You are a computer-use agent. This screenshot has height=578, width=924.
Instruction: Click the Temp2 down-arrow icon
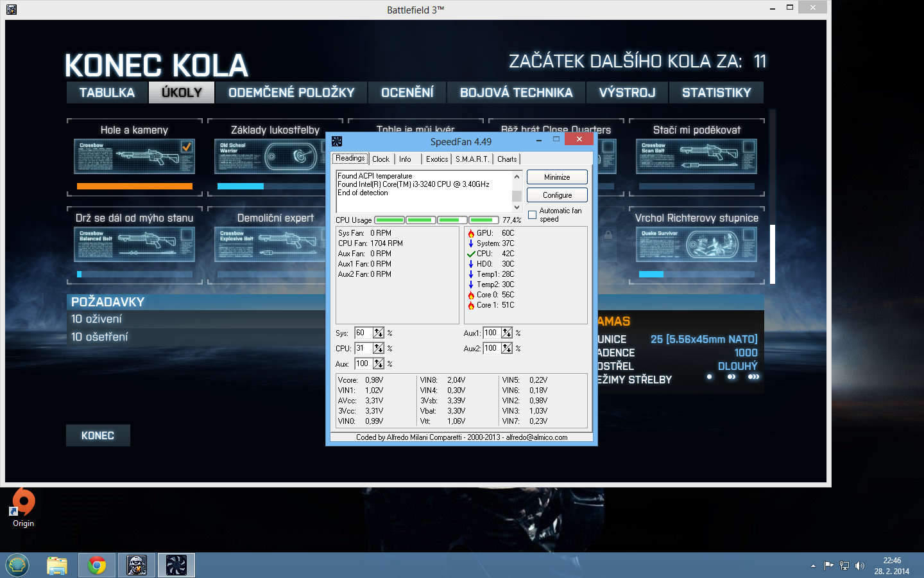coord(471,285)
